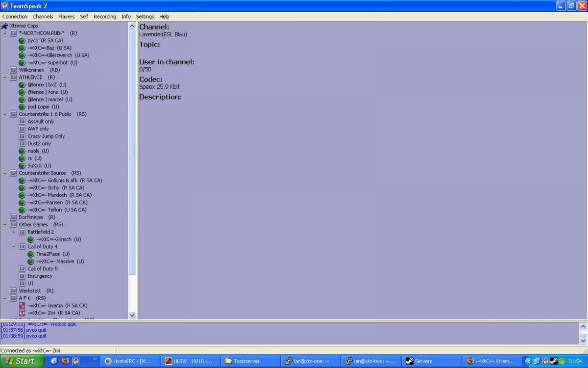Viewport: 588px width, 368px height.
Task: Click the message log scroll down arrow
Action: coord(583,340)
